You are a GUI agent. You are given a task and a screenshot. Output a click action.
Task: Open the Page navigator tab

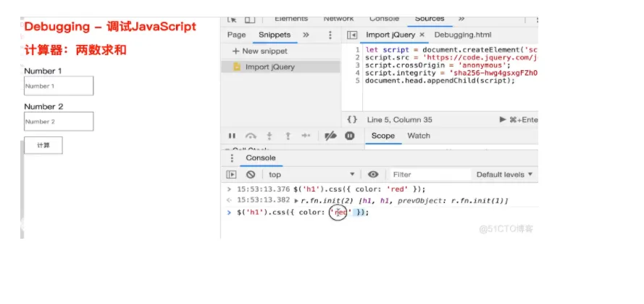[x=237, y=35]
